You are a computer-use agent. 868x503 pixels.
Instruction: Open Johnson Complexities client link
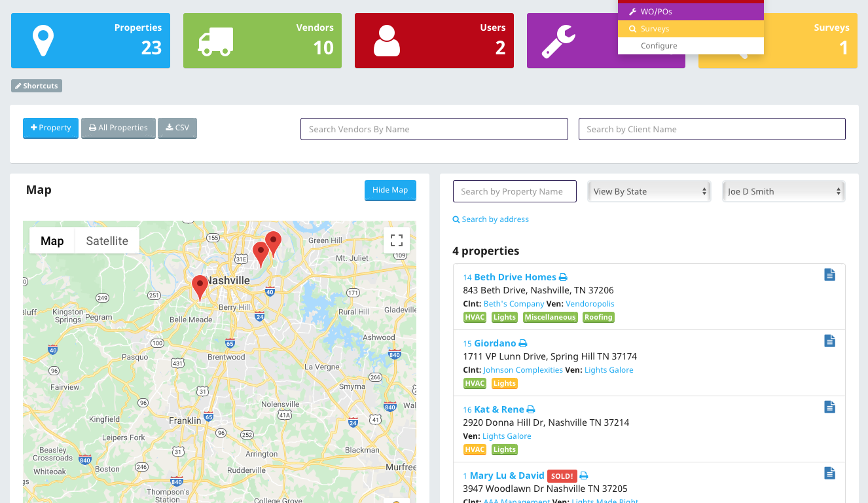click(523, 370)
